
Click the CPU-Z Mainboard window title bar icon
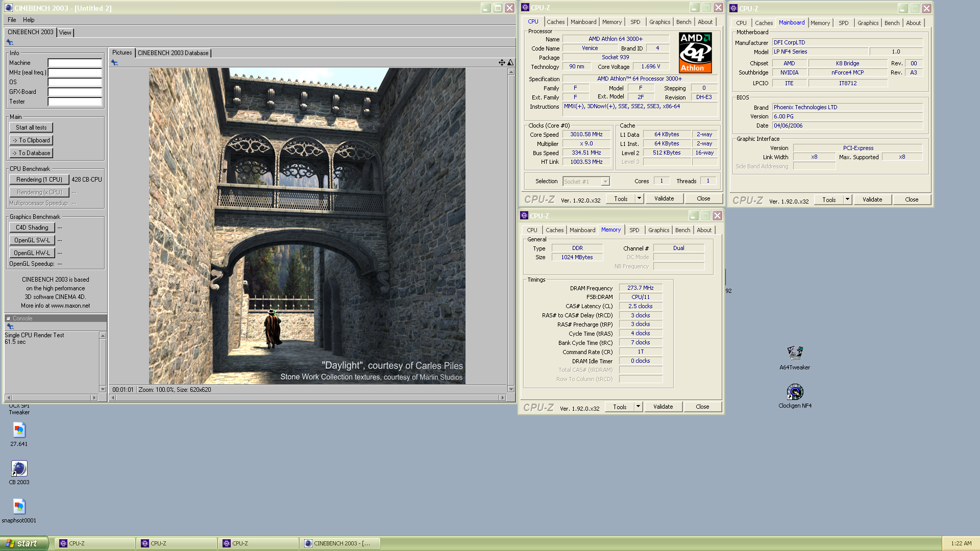[733, 8]
